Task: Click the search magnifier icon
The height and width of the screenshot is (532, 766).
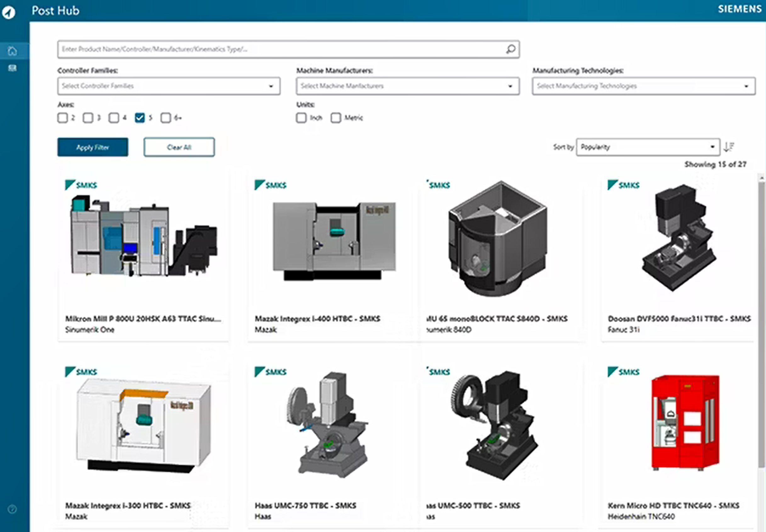Action: coord(510,49)
